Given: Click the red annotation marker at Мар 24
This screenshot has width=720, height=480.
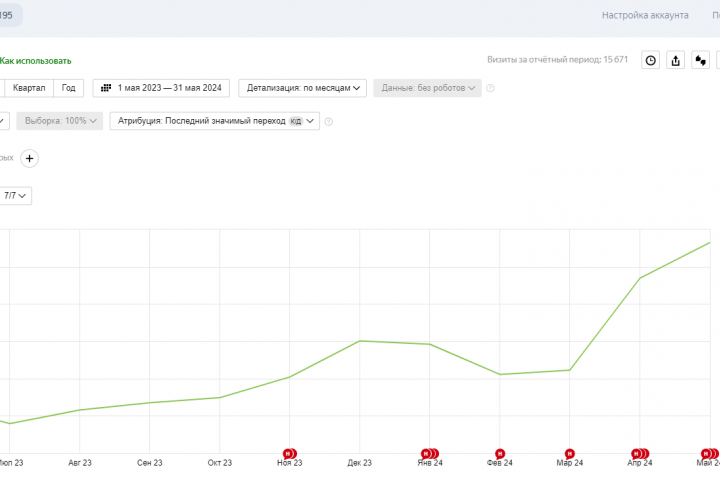Looking at the screenshot, I should pyautogui.click(x=569, y=454).
